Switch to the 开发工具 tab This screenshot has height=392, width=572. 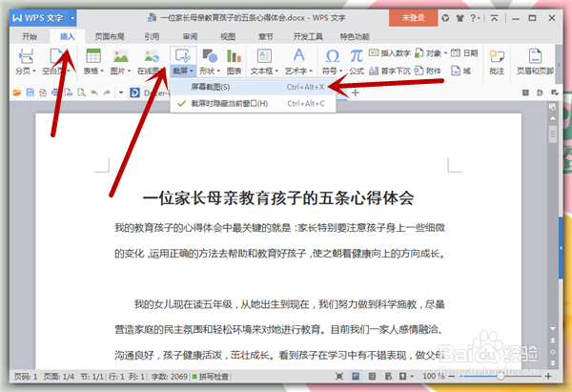(308, 36)
